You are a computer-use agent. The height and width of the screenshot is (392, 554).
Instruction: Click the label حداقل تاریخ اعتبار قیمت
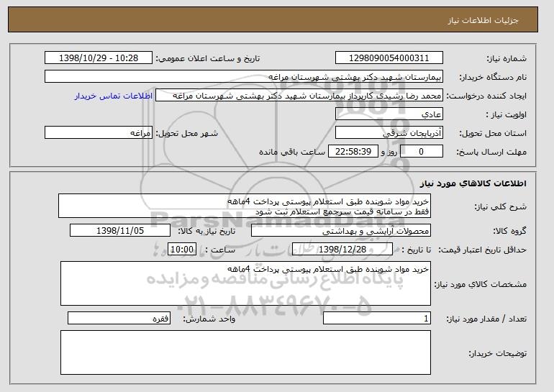(x=482, y=250)
